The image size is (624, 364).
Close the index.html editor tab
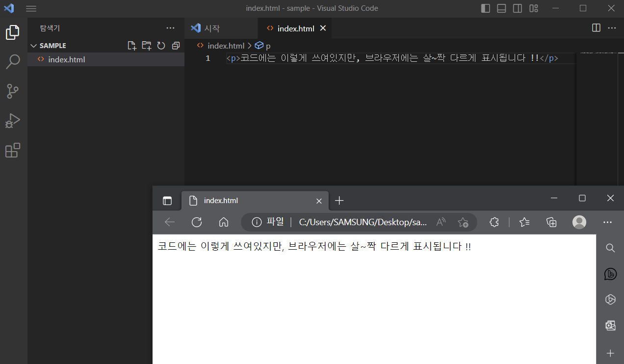tap(323, 28)
